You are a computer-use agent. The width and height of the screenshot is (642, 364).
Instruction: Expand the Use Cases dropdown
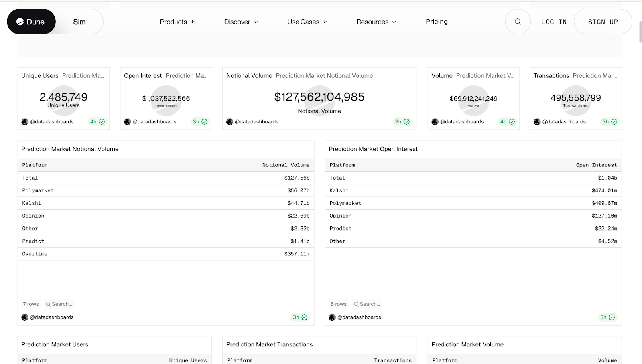click(307, 22)
